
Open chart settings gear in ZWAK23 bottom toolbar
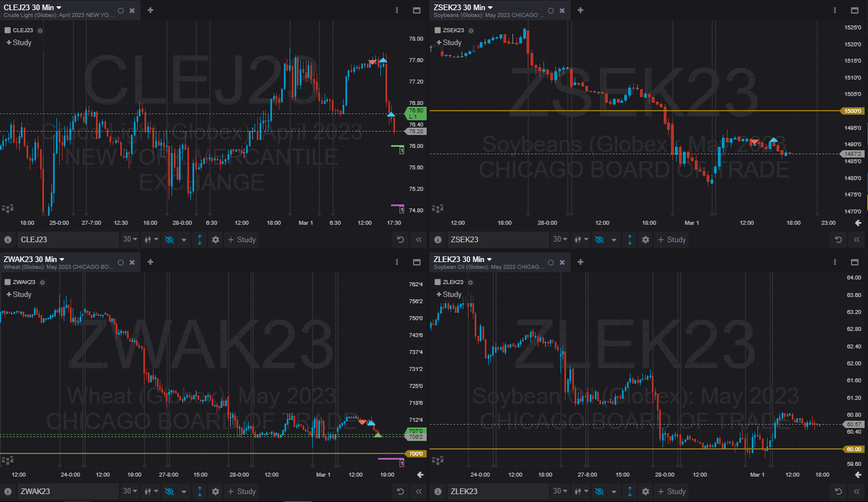click(x=216, y=491)
